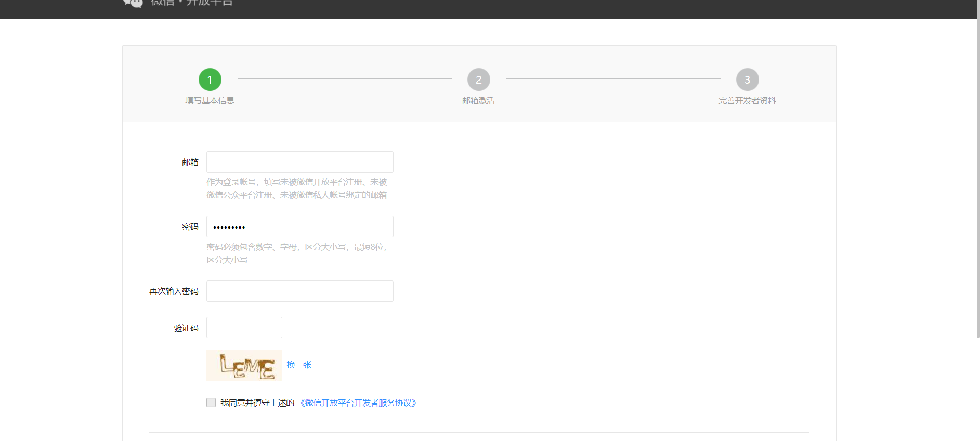Screen dimensions: 980x441
Task: Click the 邮箱 field label
Action: [190, 163]
